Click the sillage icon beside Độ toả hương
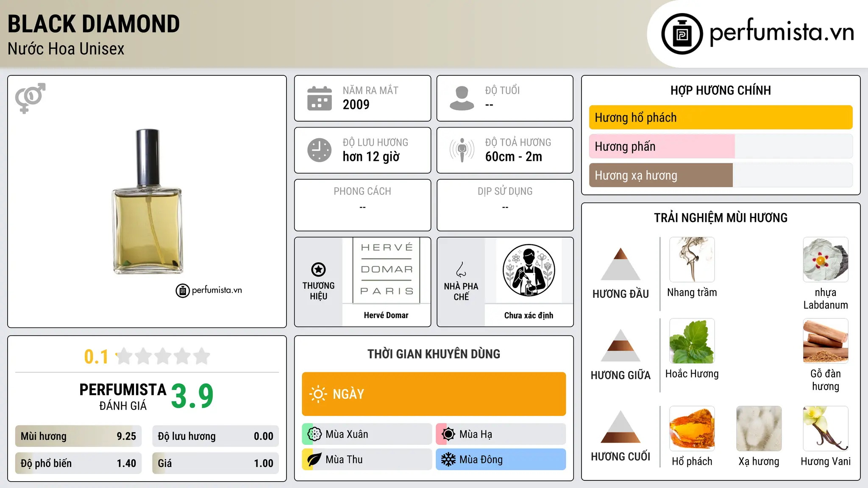 (462, 150)
